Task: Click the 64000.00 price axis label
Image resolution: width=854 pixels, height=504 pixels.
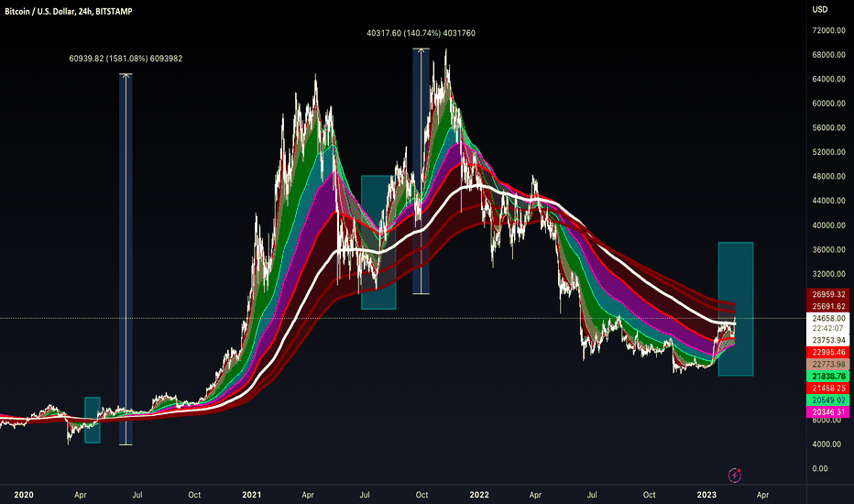Action: 828,79
